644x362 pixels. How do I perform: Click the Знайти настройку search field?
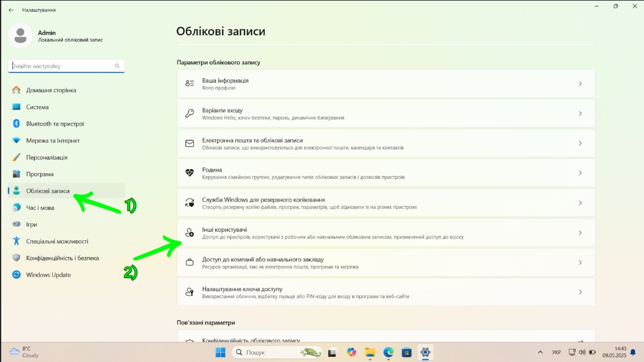61,66
